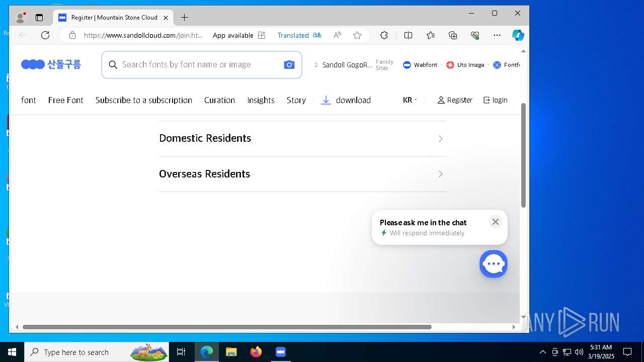Click the vertical page scrollbar

pyautogui.click(x=523, y=155)
